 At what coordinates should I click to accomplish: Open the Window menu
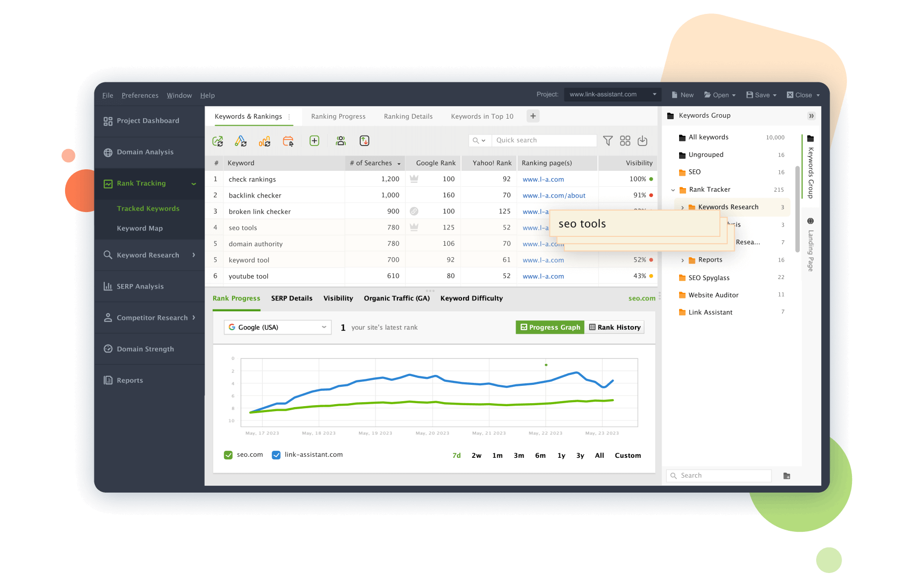point(179,95)
